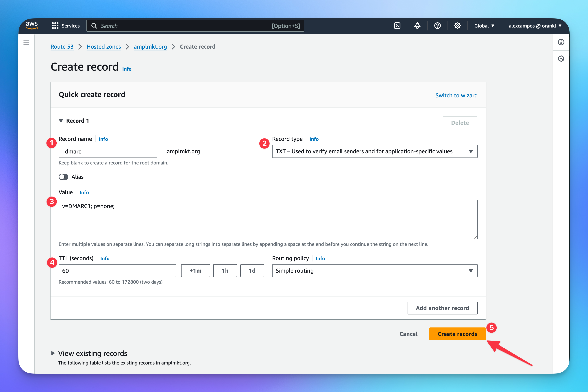The height and width of the screenshot is (392, 588).
Task: Set TTL using the 1h button
Action: (x=225, y=270)
